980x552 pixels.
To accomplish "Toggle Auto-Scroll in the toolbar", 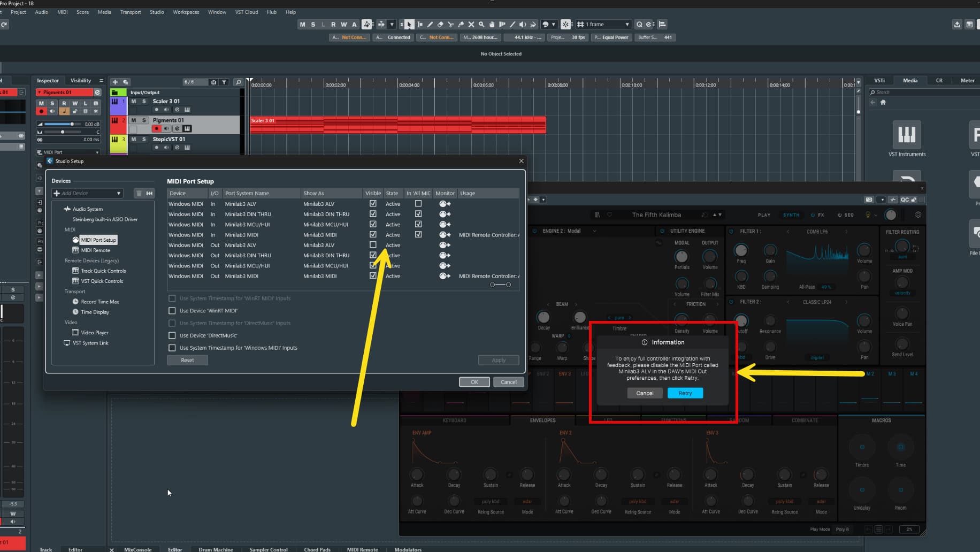I will pyautogui.click(x=381, y=24).
